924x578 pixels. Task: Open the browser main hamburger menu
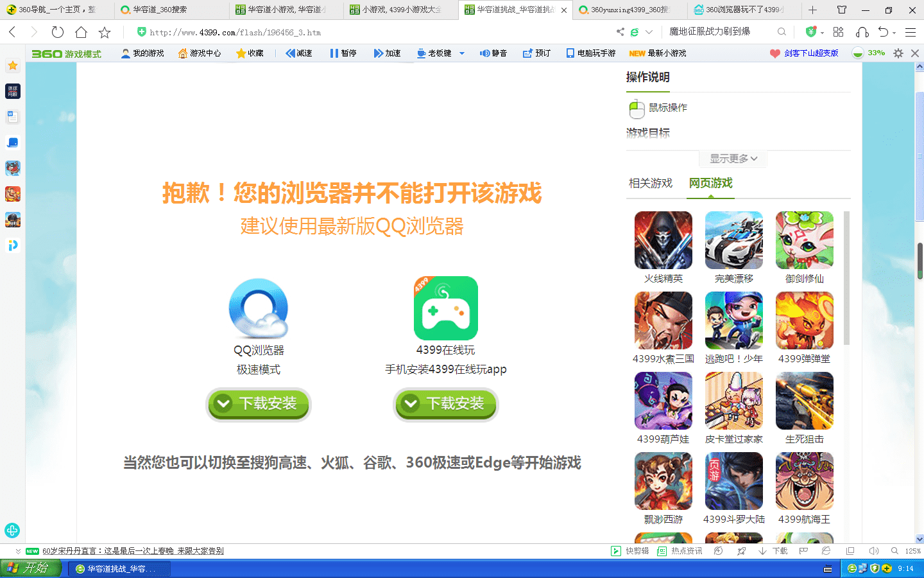click(x=910, y=32)
